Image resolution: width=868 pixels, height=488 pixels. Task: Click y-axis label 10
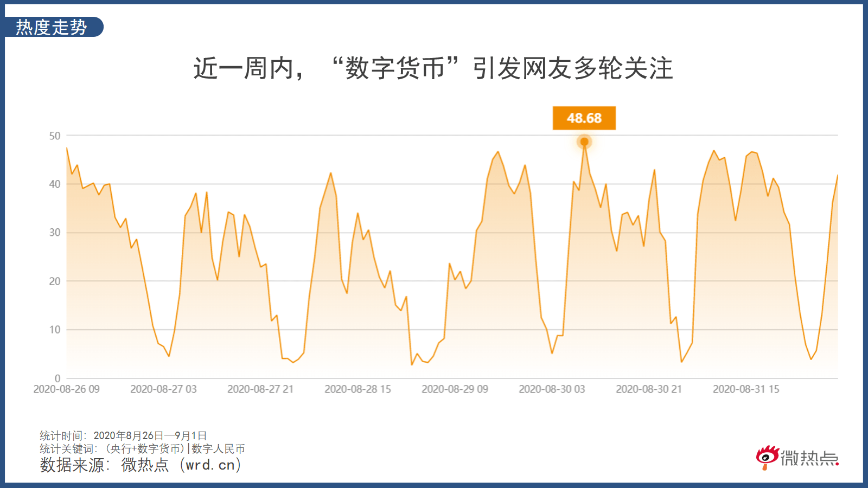[x=55, y=330]
